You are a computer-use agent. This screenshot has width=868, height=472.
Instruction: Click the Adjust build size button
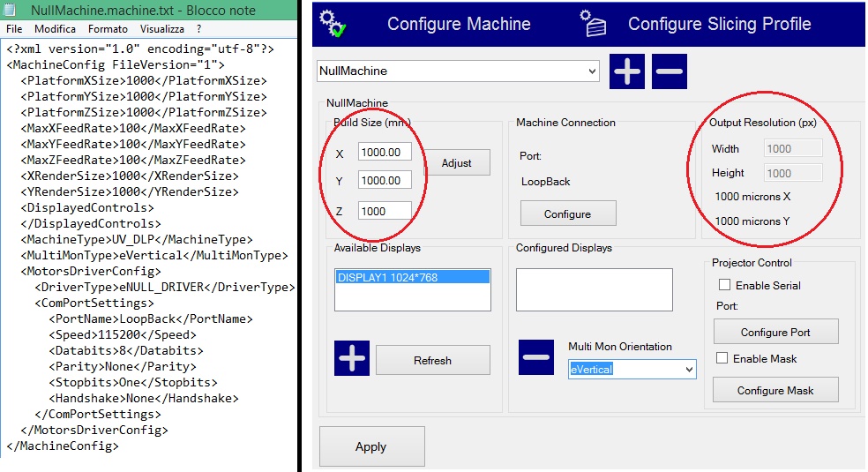(457, 163)
